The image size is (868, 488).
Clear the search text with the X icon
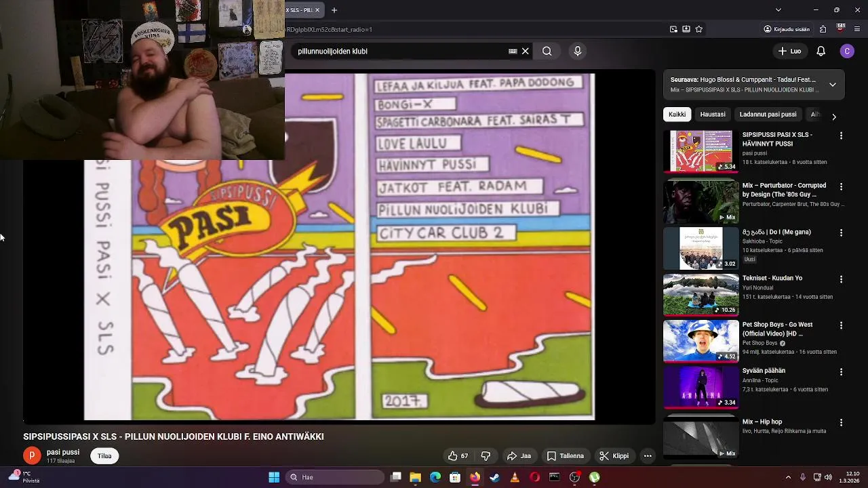coord(525,51)
